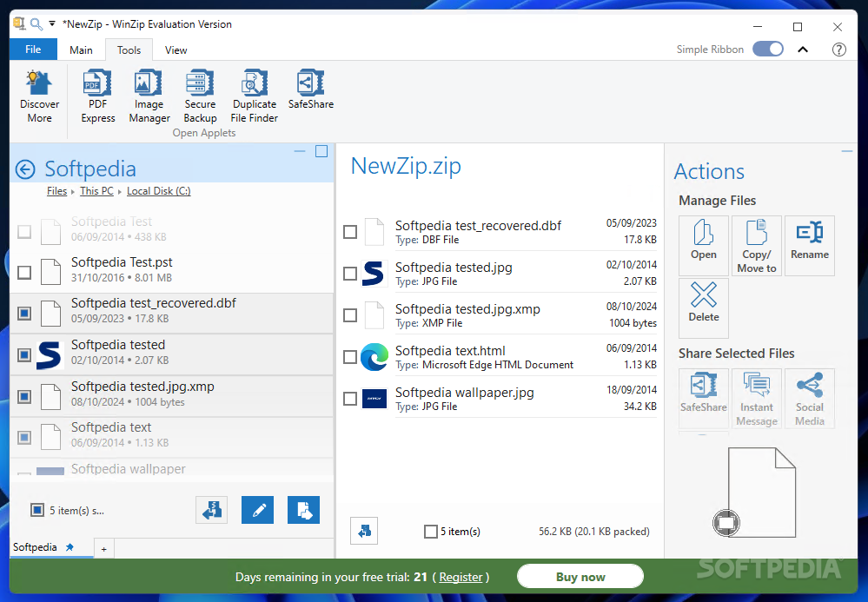Launch SafeShare from the ribbon
This screenshot has height=602, width=868.
(x=310, y=89)
